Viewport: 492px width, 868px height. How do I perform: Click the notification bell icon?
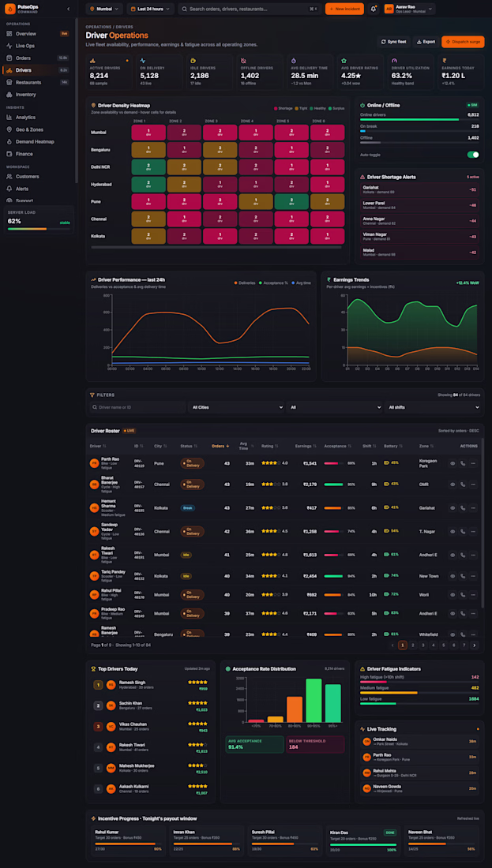tap(374, 9)
